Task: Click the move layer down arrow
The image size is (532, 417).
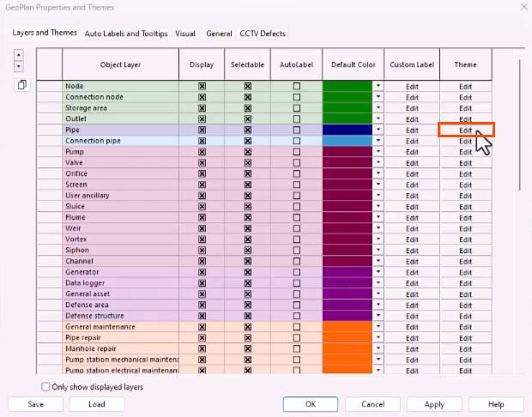Action: (x=19, y=66)
